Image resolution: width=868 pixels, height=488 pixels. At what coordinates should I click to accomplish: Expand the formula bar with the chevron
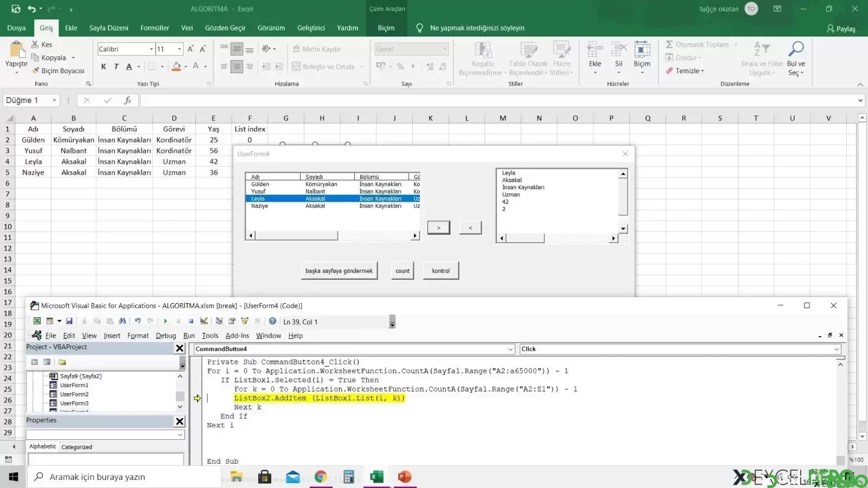(x=860, y=100)
